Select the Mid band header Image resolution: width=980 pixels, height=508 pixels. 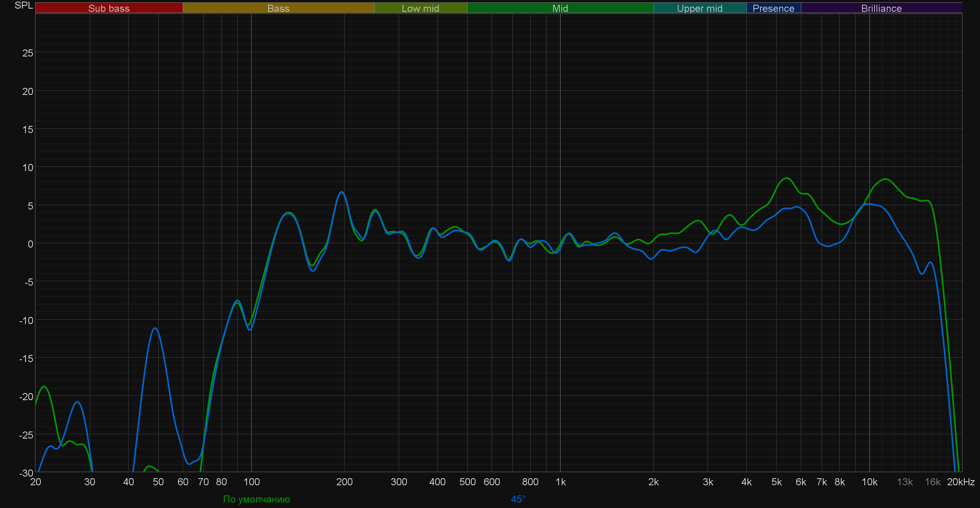pos(560,8)
